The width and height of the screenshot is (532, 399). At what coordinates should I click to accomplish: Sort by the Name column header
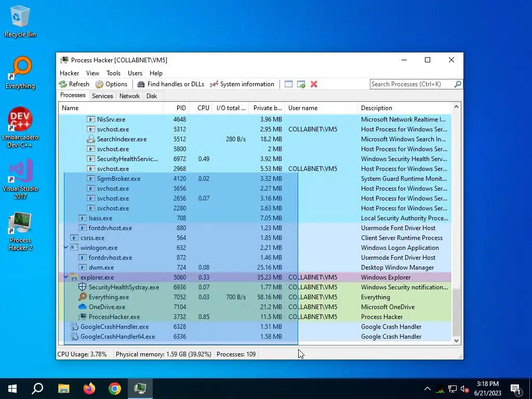111,108
